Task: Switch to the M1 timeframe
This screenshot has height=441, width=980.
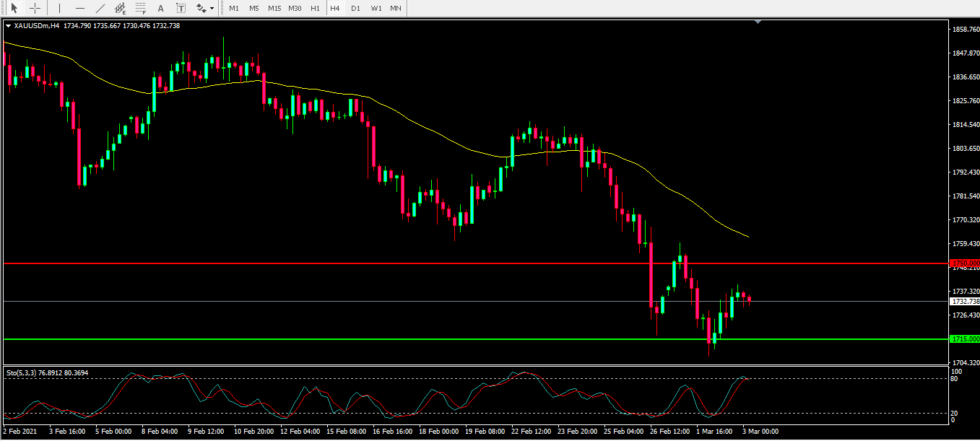Action: [234, 8]
